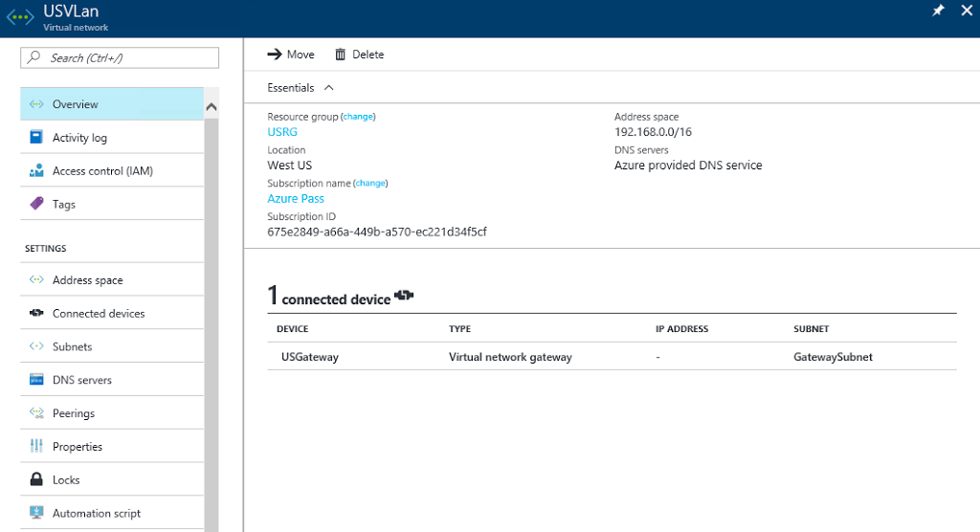The height and width of the screenshot is (532, 980).
Task: Close the USVLan blade
Action: (967, 11)
